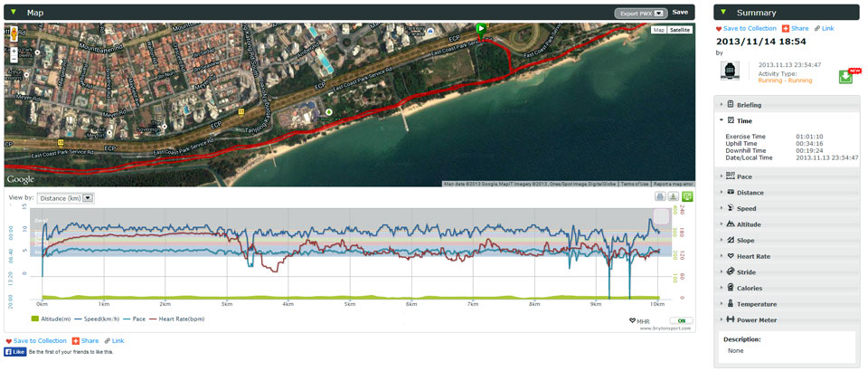
Task: Switch map view to Satellite
Action: 681,30
